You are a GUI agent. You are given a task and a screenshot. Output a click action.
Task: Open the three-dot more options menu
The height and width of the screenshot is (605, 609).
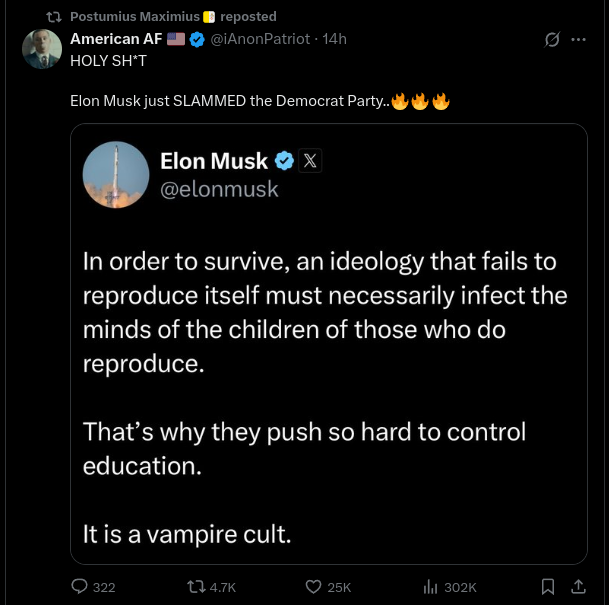tap(578, 40)
